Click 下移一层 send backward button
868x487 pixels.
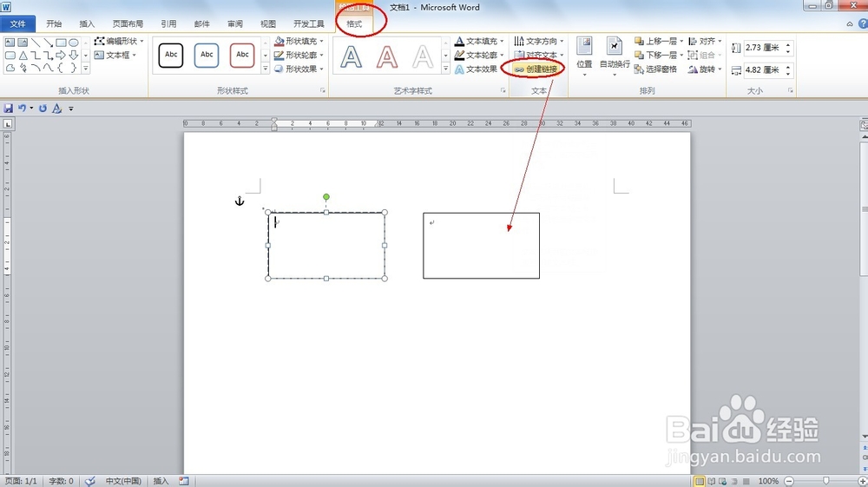655,56
